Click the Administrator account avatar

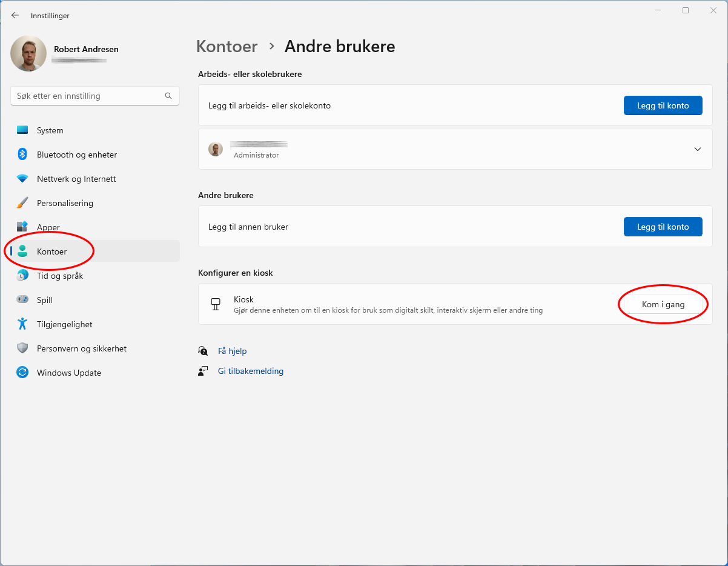(x=216, y=149)
